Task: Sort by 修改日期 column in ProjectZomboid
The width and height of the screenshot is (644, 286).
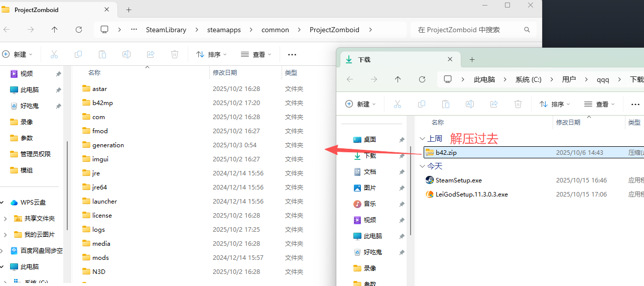Action: 225,73
